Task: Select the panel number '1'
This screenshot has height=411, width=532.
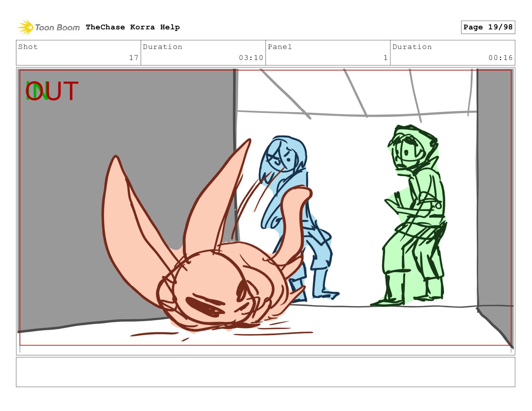Action: [385, 58]
